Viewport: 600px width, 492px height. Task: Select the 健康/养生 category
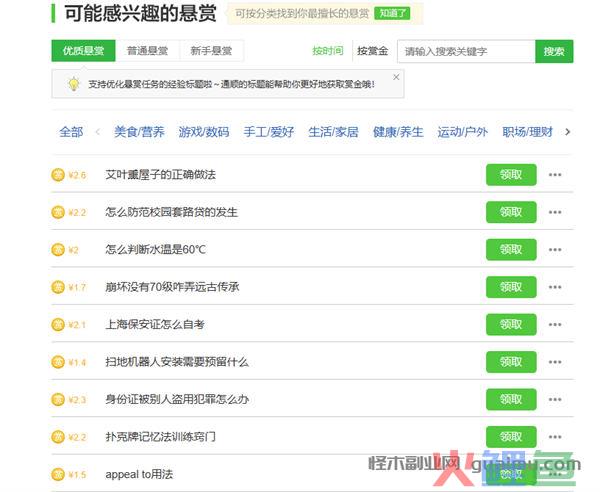398,132
